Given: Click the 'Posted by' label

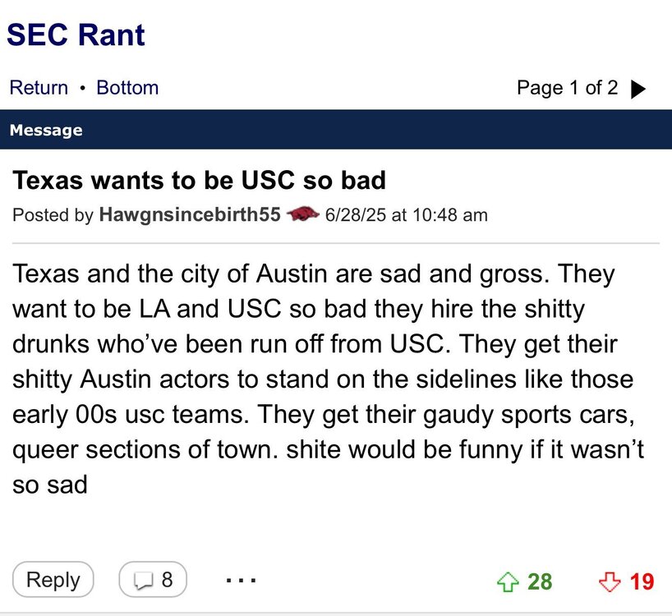Looking at the screenshot, I should tap(53, 215).
